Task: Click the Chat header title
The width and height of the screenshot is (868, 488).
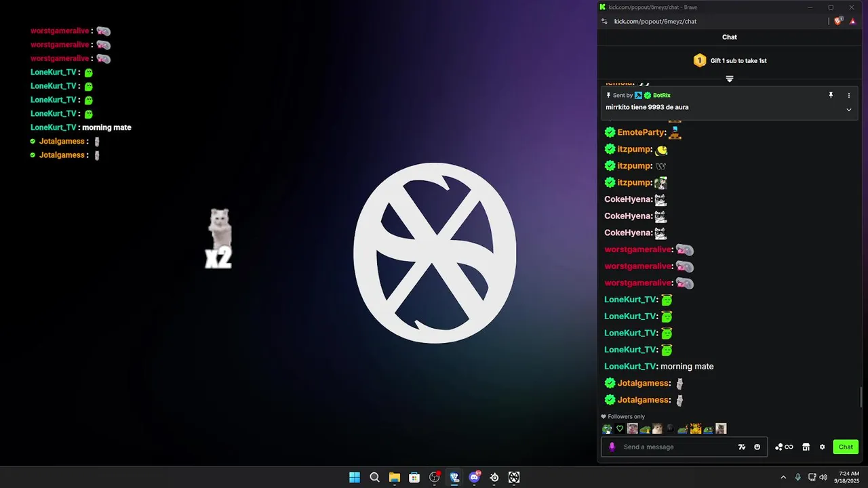Action: (730, 37)
